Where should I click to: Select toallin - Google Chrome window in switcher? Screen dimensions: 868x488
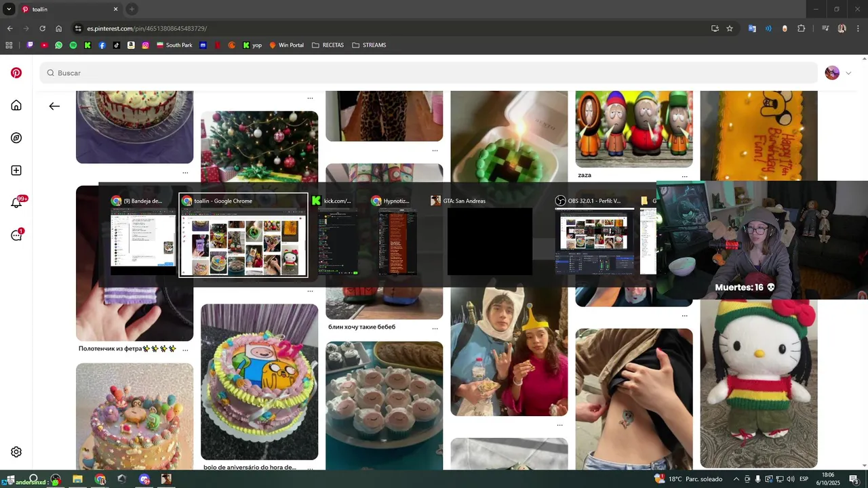243,235
